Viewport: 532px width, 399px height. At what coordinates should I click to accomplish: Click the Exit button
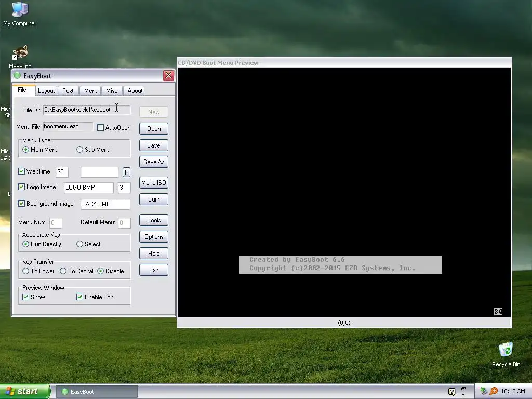click(x=154, y=270)
